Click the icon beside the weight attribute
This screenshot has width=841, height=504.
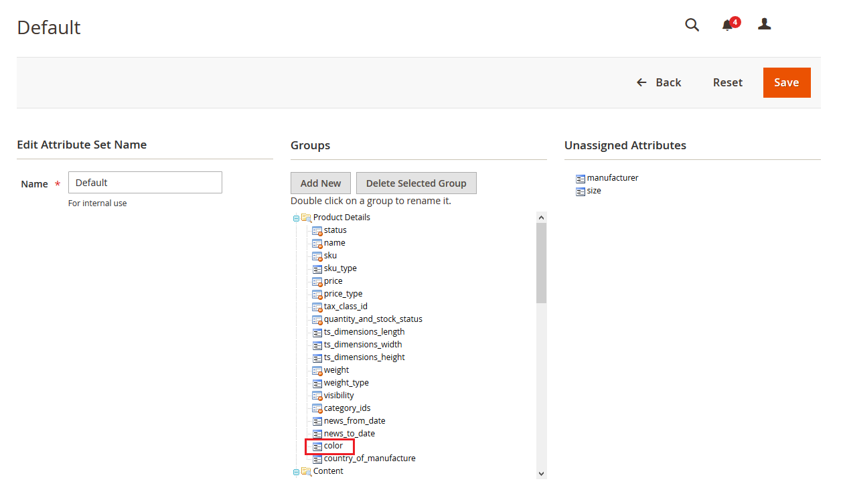click(x=317, y=370)
